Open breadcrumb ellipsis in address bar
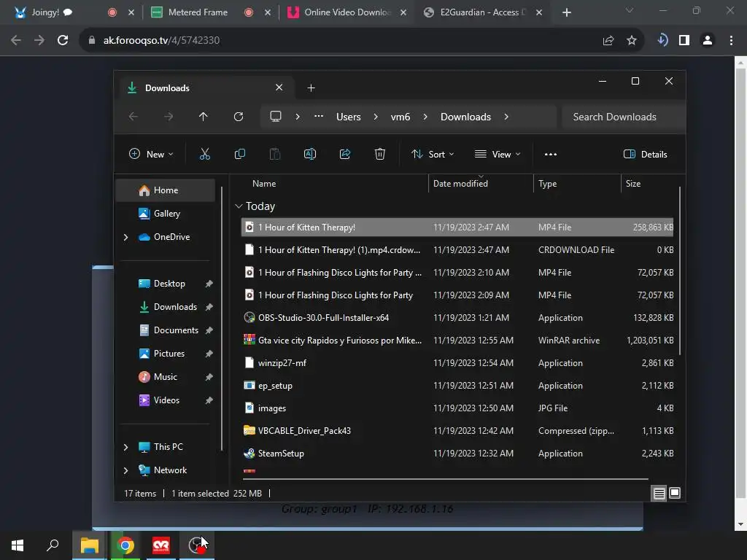The width and height of the screenshot is (747, 560). [319, 117]
